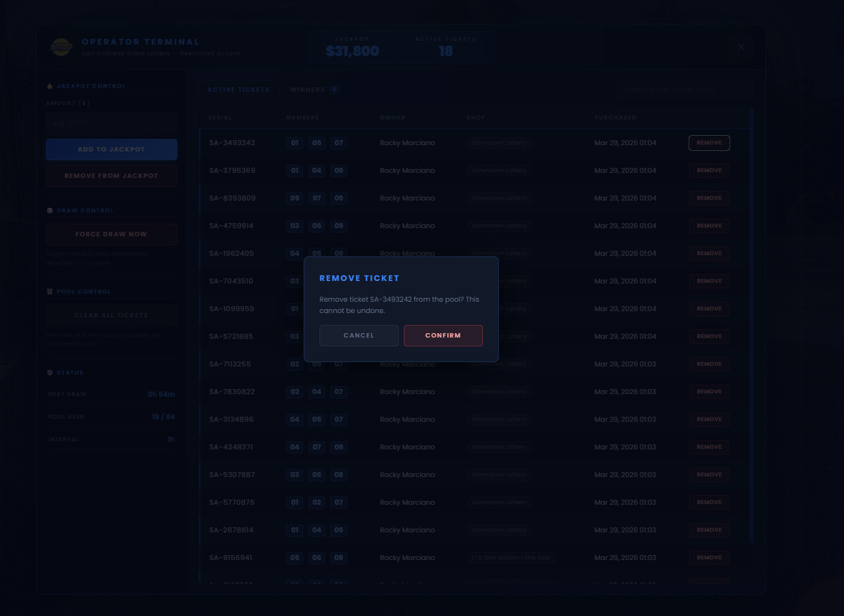Screen dimensions: 844x616
Task: Click the Numbers column header
Action: [303, 118]
